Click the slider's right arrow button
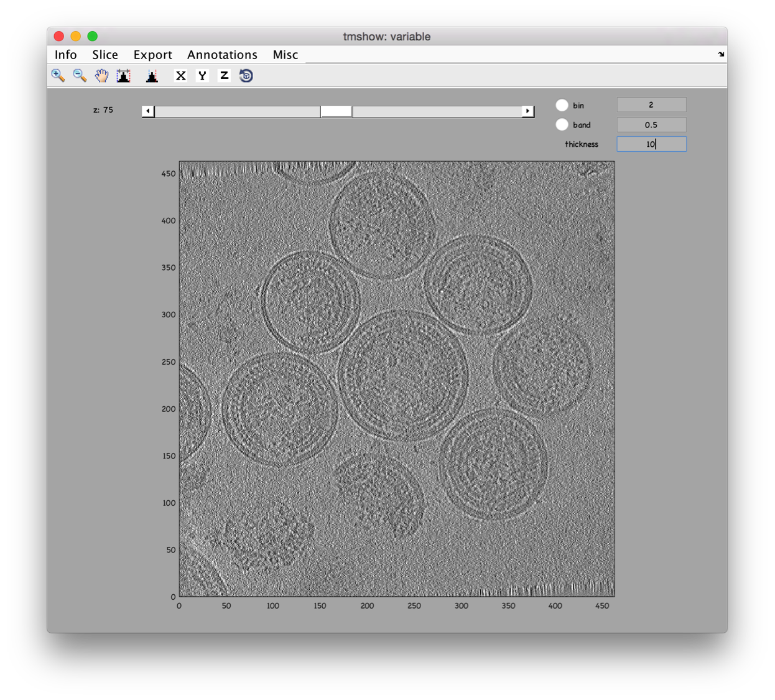 [527, 111]
